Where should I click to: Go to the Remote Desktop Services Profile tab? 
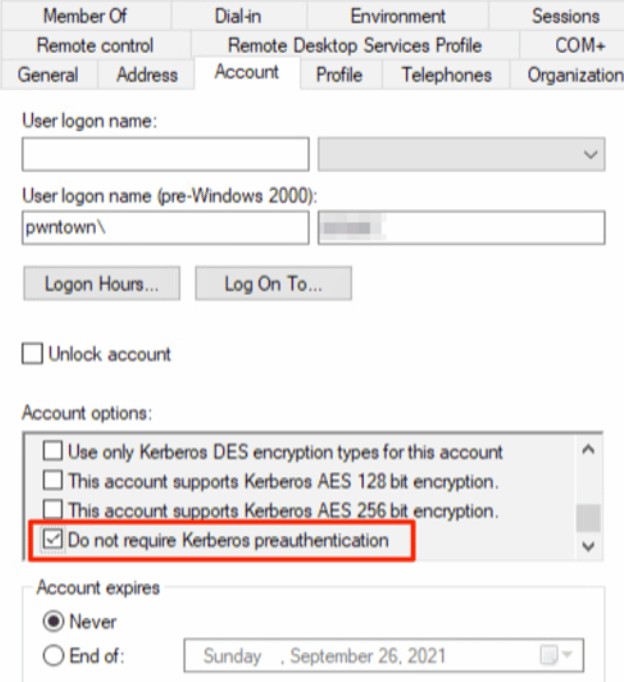[354, 46]
